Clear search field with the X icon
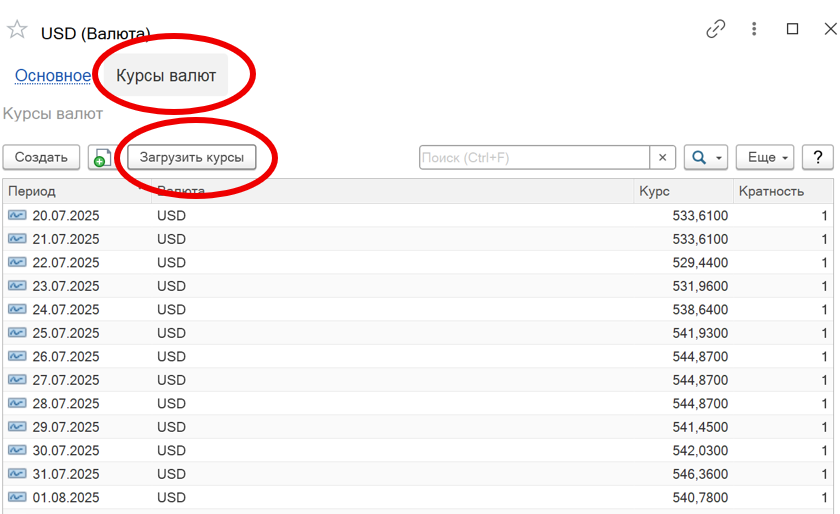The width and height of the screenshot is (840, 514). 663,158
